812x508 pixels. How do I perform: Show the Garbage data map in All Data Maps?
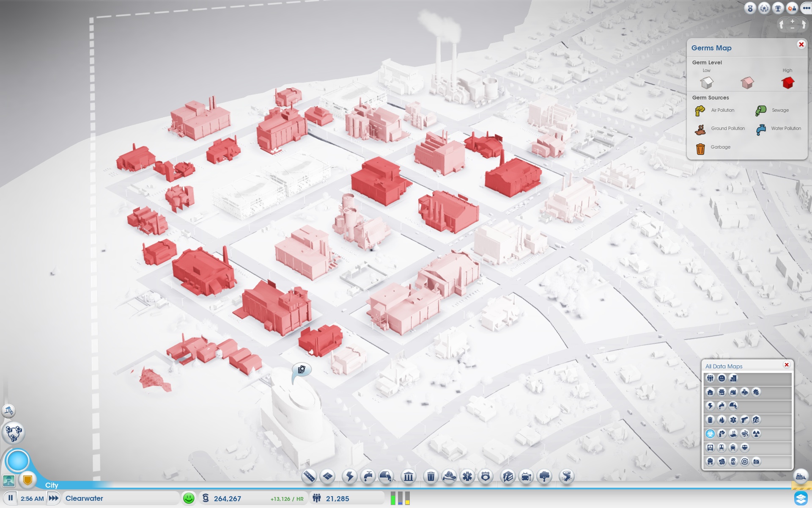pyautogui.click(x=710, y=420)
